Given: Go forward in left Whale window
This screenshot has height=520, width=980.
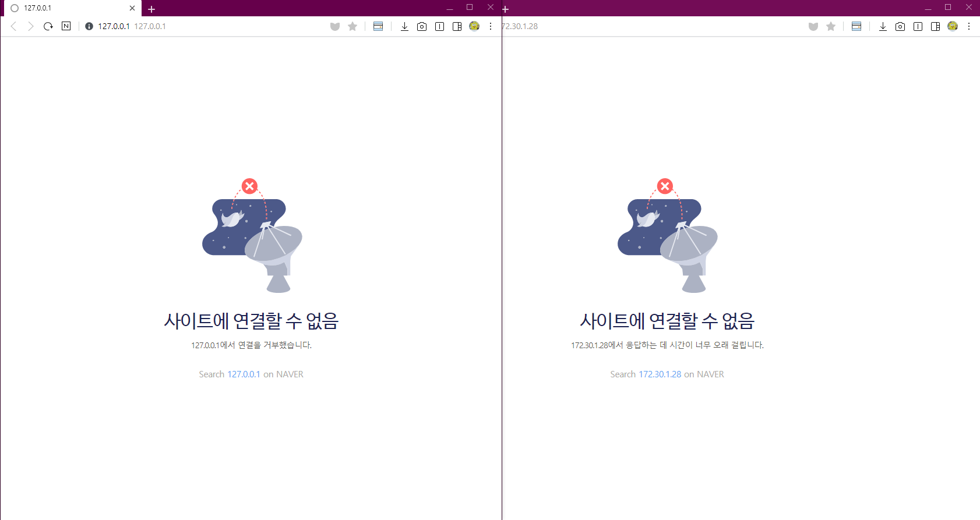Looking at the screenshot, I should [31, 26].
